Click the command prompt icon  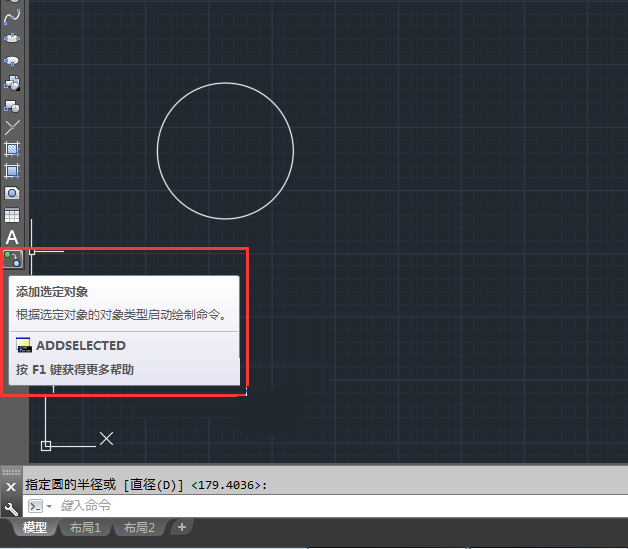tap(35, 506)
